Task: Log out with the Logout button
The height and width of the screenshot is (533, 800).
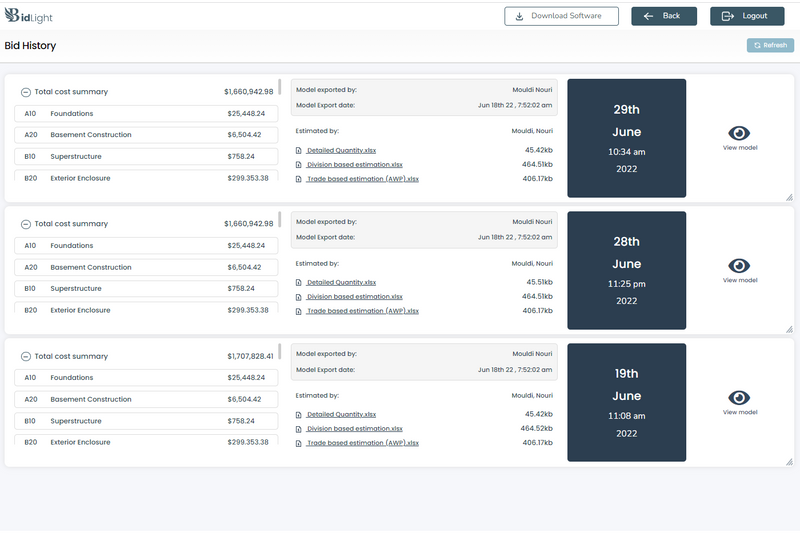Action: tap(747, 16)
